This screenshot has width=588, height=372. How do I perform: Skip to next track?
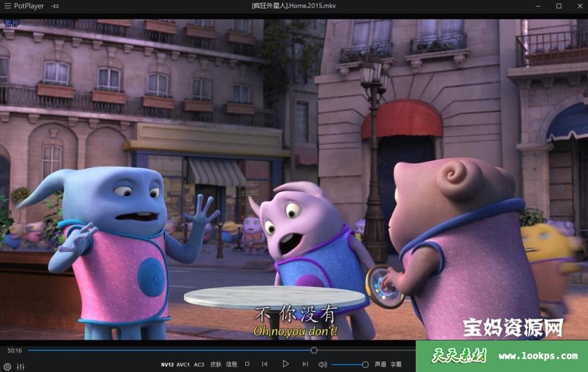click(305, 364)
